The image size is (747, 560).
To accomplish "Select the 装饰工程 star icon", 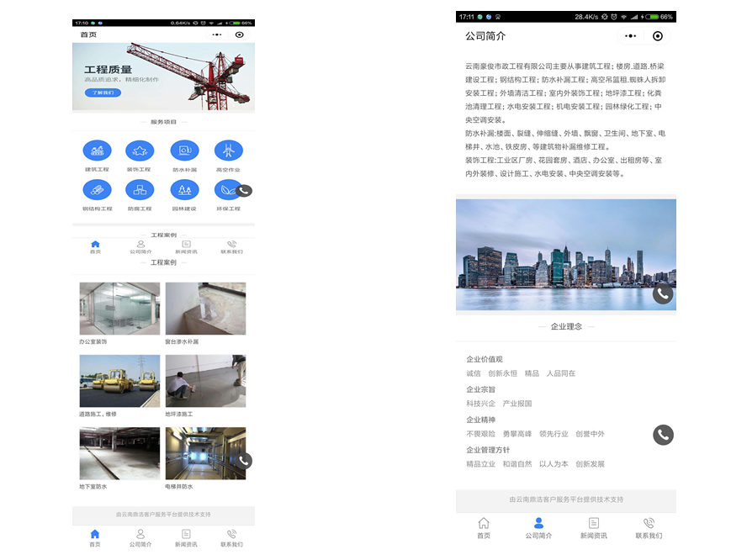I will click(x=140, y=151).
